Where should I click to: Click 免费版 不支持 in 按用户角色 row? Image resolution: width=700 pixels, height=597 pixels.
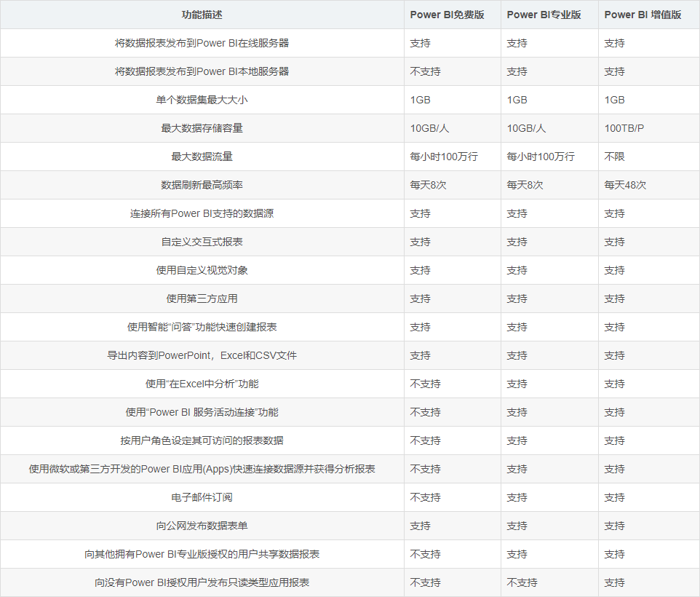tap(426, 440)
